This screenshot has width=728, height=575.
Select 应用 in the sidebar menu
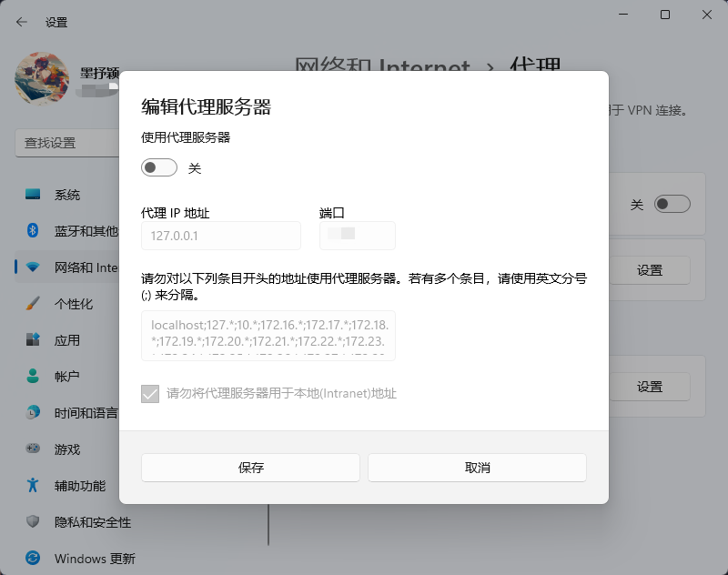pos(67,340)
